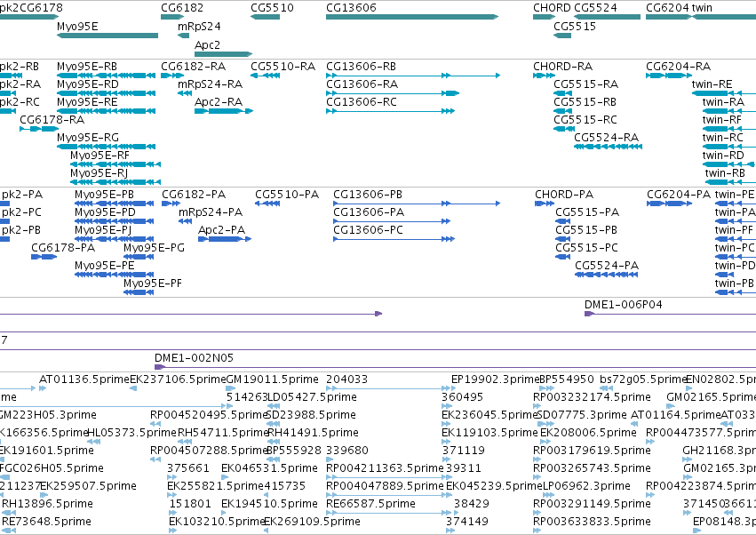Select the Apc2-RA transcript label
Image resolution: width=756 pixels, height=535 pixels.
coord(219,102)
